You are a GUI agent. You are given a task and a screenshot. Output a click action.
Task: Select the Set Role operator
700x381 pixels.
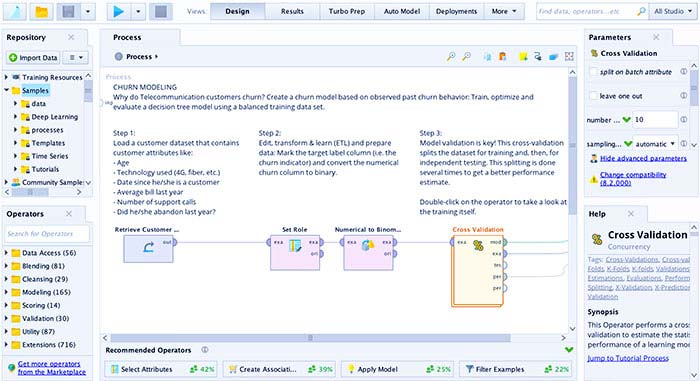(295, 252)
